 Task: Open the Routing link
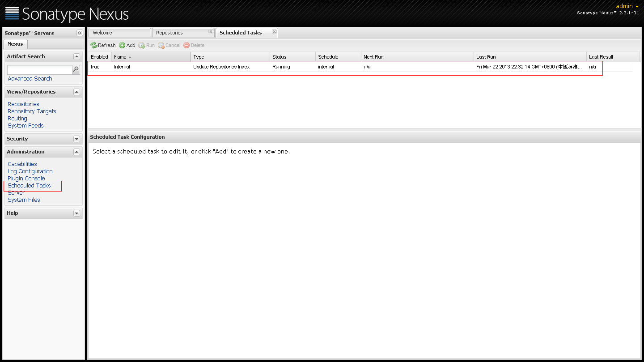[17, 119]
